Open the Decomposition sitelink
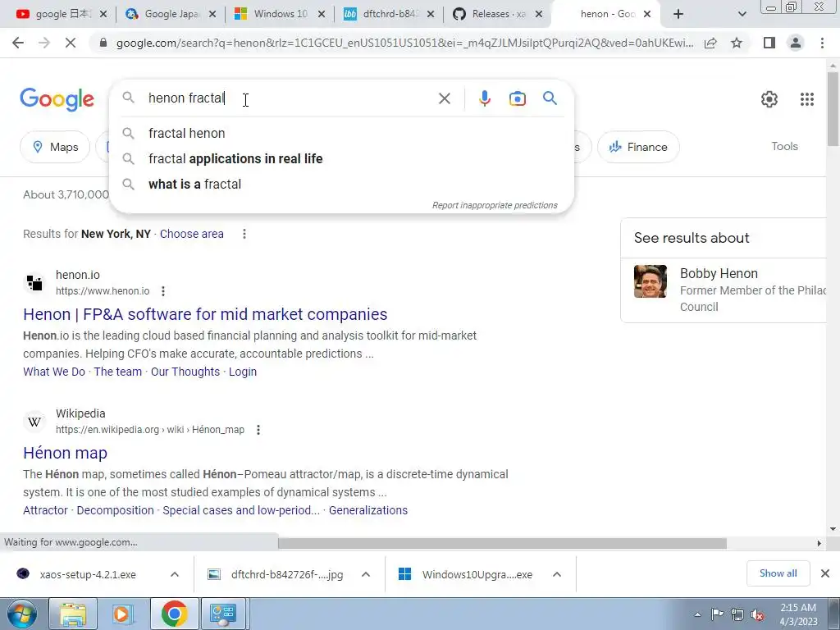This screenshot has height=630, width=840. coord(115,510)
